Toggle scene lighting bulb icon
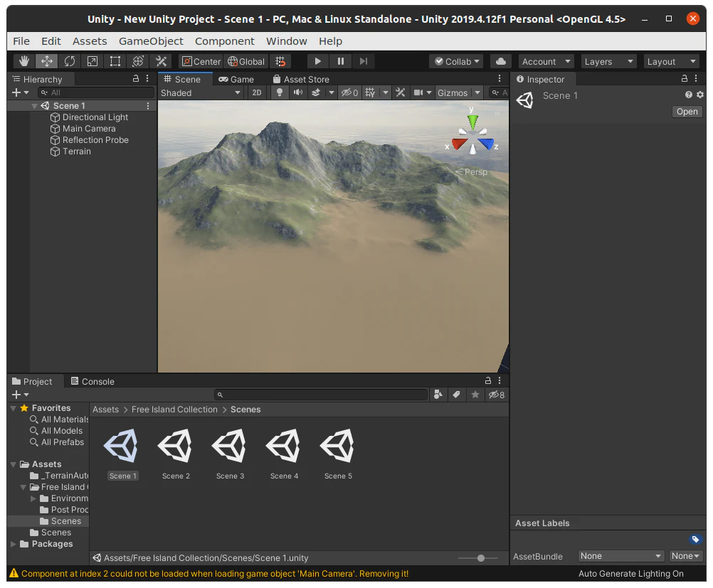This screenshot has width=713, height=588. (x=280, y=92)
